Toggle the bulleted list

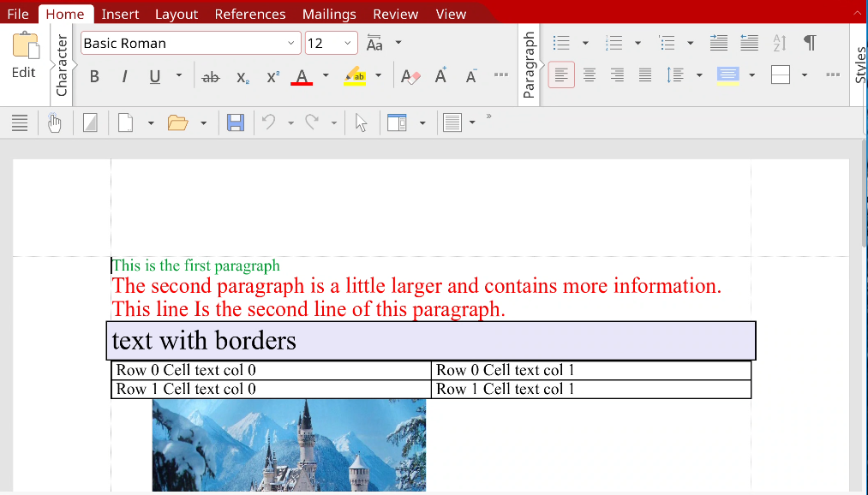(x=561, y=42)
